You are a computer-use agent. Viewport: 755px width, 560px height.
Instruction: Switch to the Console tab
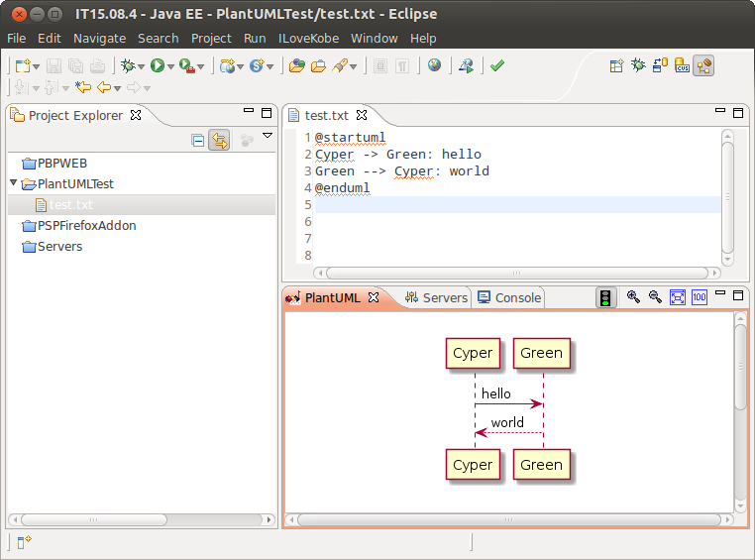(509, 297)
